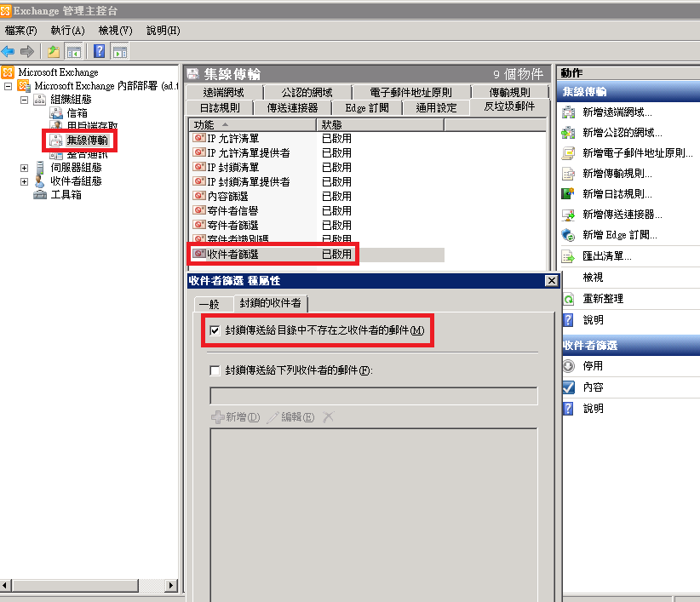
Task: Switch to the 一般 tab in properties dialog
Action: click(x=215, y=305)
